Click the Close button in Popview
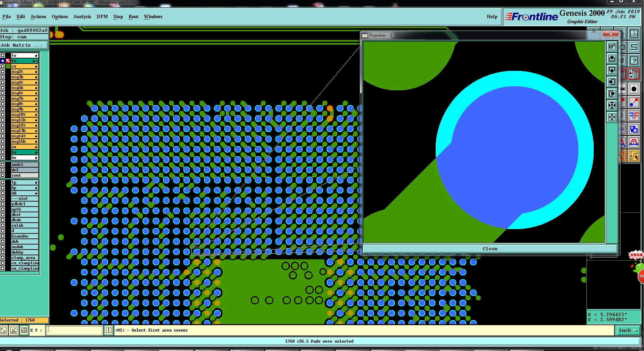 coord(490,249)
